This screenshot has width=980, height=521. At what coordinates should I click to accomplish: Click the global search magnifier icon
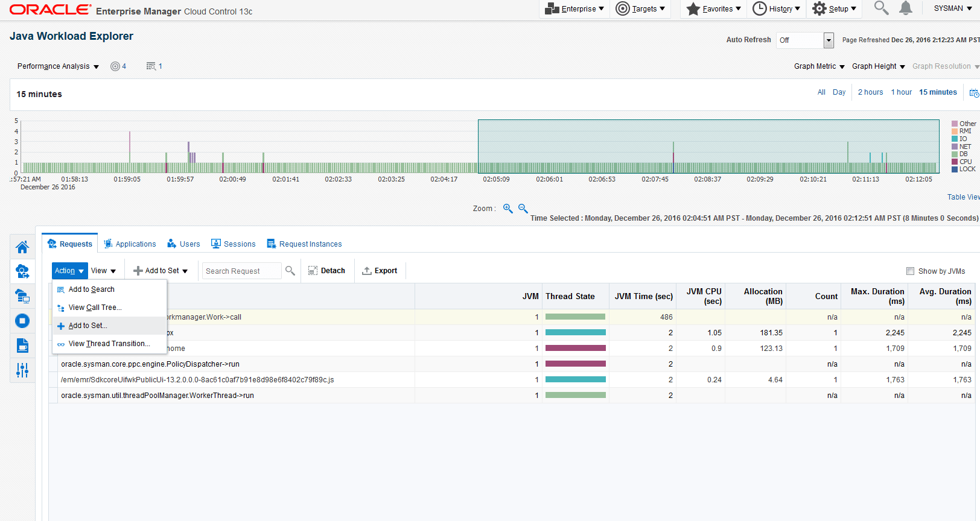[881, 8]
